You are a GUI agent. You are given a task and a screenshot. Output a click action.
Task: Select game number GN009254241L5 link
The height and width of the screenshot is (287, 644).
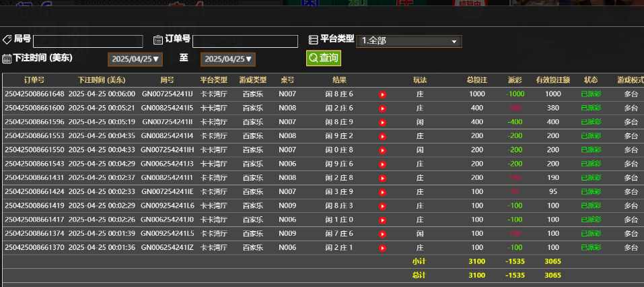(168, 234)
